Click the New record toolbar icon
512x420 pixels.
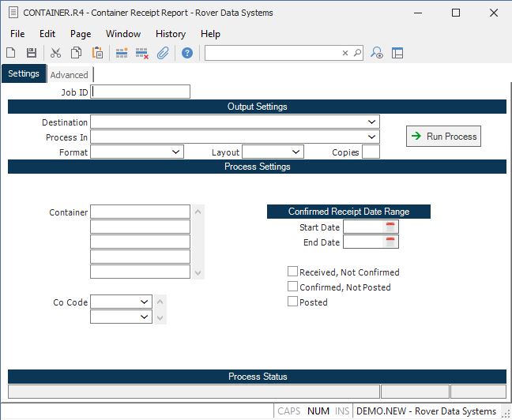point(11,53)
